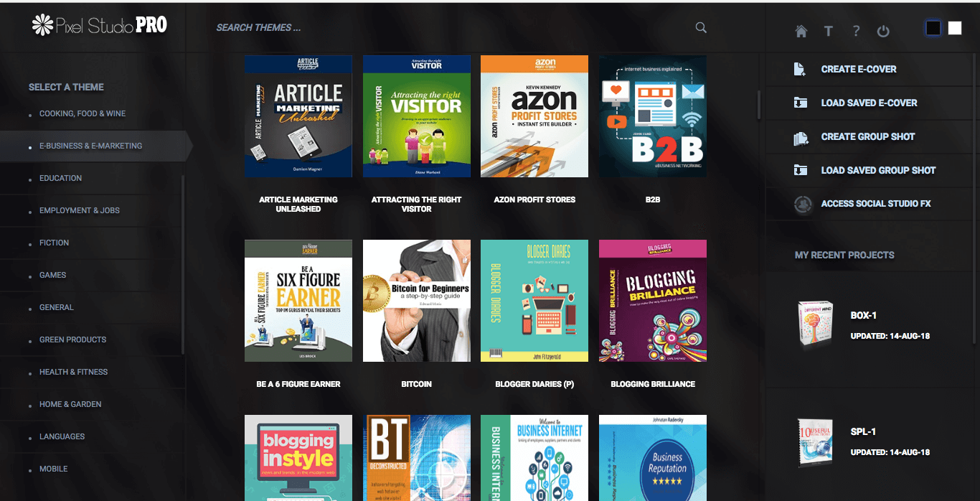This screenshot has height=501, width=980.
Task: Click the category list scrollbar
Action: pos(183,264)
